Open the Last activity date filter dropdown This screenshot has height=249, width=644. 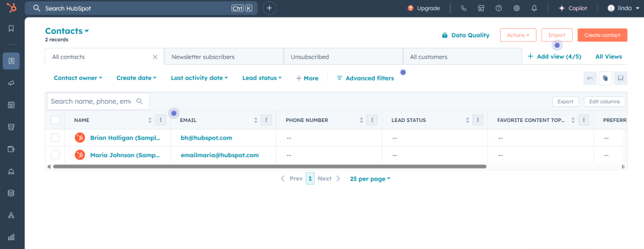coord(199,78)
